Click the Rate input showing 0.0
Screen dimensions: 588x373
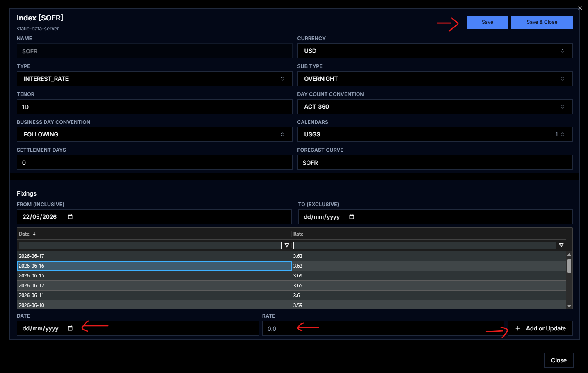[383, 328]
